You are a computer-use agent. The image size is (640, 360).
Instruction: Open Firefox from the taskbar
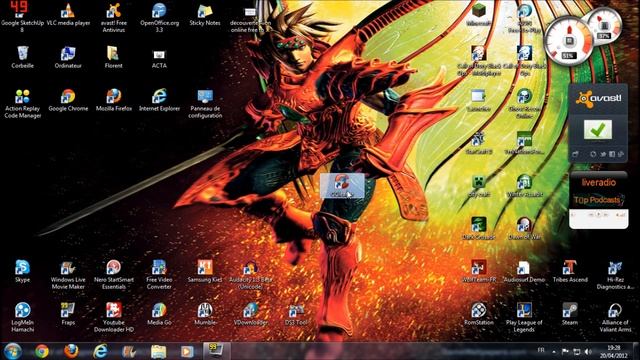(71, 351)
